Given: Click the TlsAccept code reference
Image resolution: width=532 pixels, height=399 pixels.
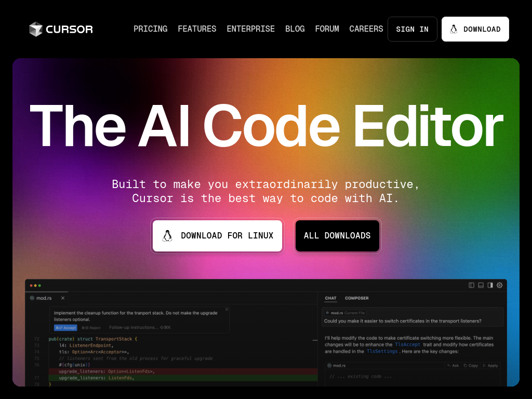Looking at the screenshot, I should click(x=407, y=344).
